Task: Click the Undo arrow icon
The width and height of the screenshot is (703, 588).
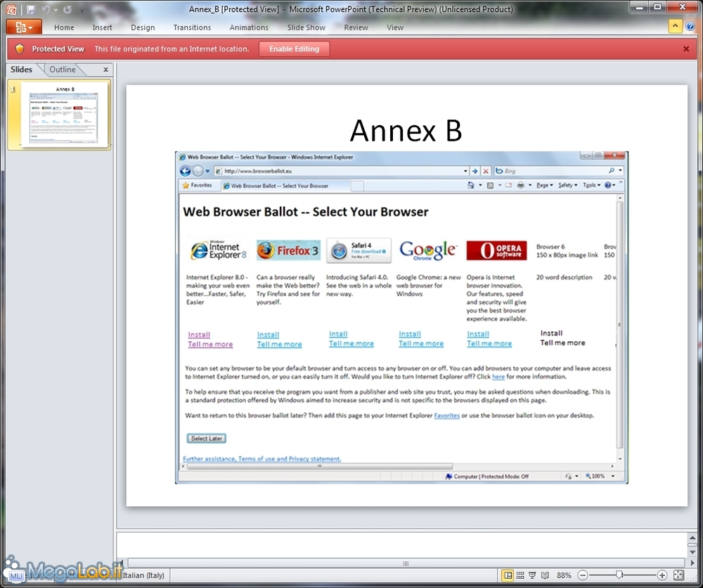Action: pyautogui.click(x=45, y=9)
